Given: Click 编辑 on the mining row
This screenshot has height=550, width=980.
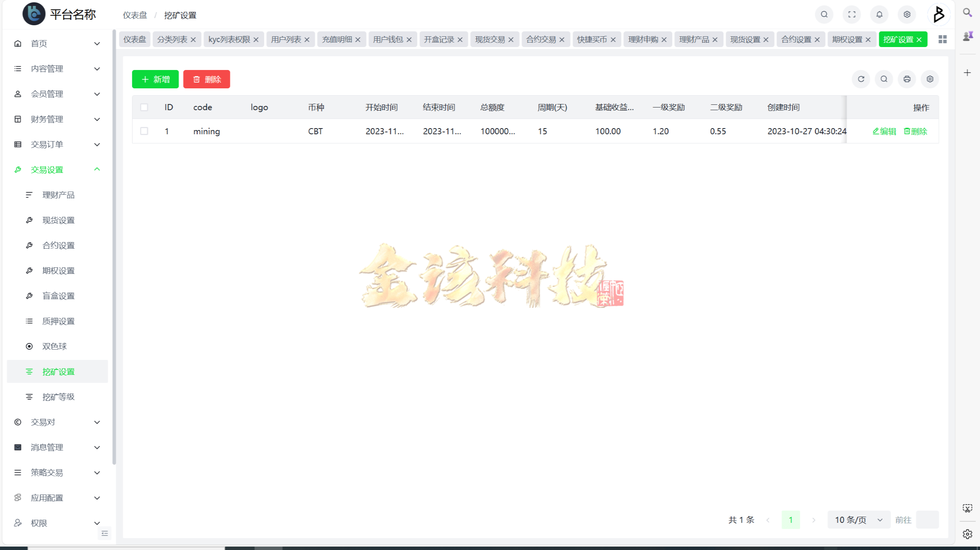Looking at the screenshot, I should [884, 131].
